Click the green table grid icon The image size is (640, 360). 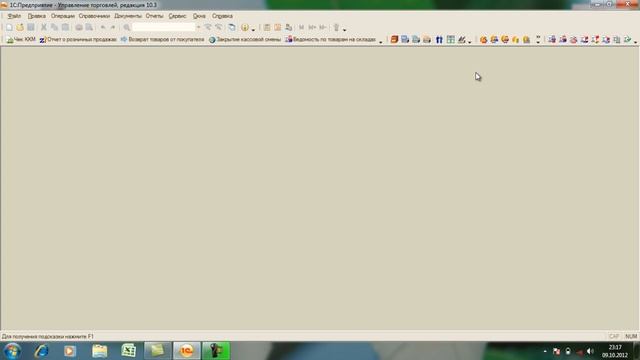(451, 40)
